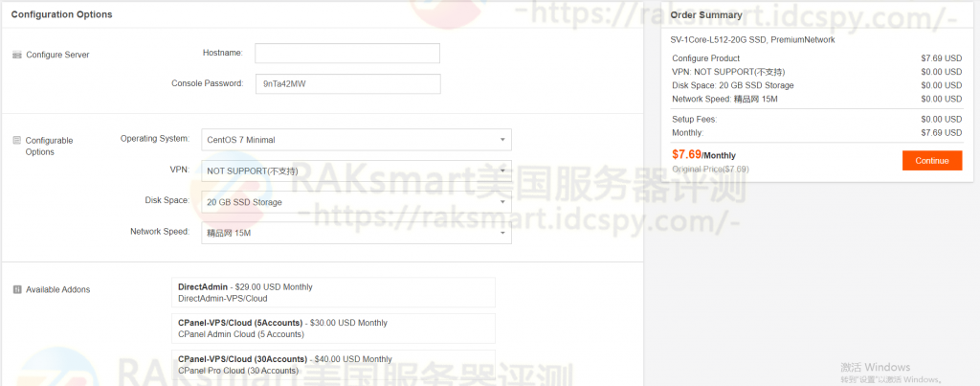This screenshot has height=386, width=980.
Task: Click the Network Speed summary row
Action: click(x=817, y=99)
